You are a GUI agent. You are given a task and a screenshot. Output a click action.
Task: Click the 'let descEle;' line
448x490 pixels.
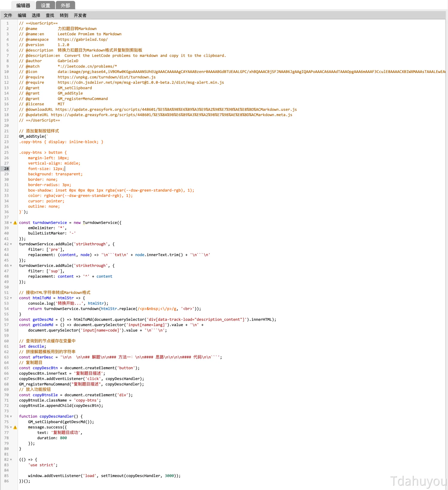coord(33,347)
